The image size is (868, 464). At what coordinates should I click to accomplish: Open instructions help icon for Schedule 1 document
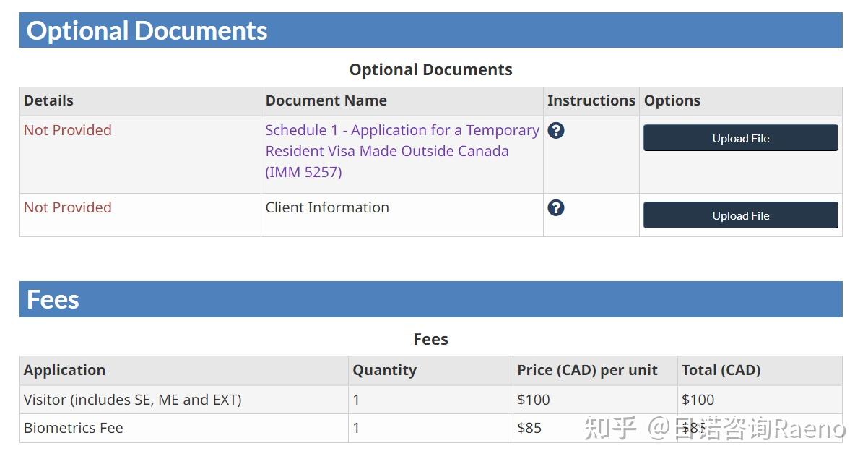555,131
